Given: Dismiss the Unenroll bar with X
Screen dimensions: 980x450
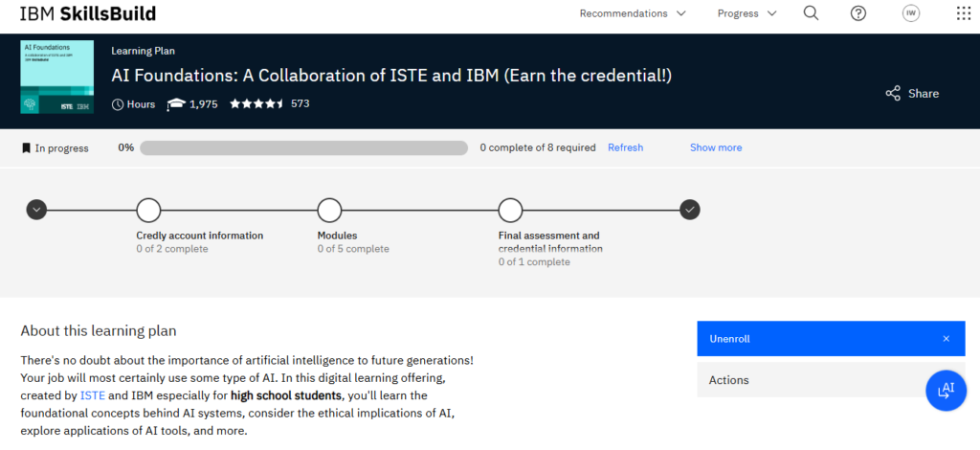Looking at the screenshot, I should point(947,339).
